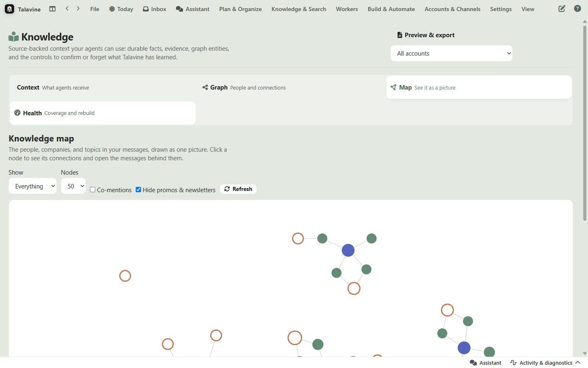Click the Talavine app logo
Screen dimensions: 588x368
pos(9,9)
